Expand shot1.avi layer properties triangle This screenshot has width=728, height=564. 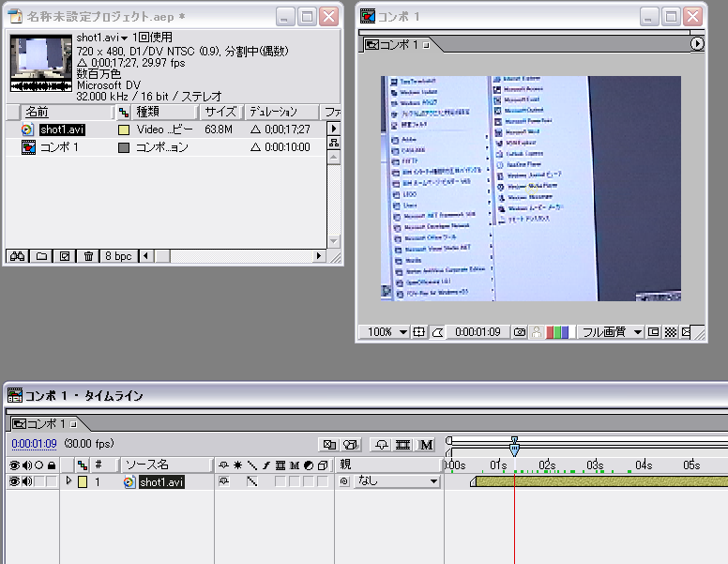(69, 480)
